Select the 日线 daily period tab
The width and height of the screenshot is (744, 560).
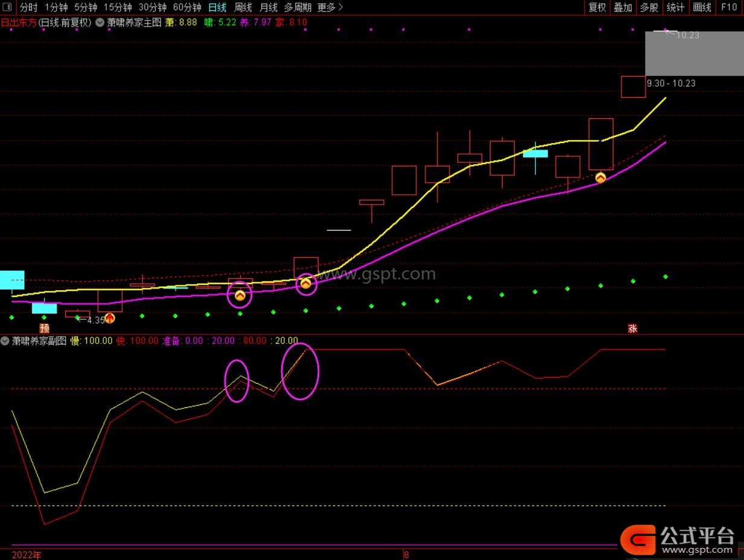[217, 7]
